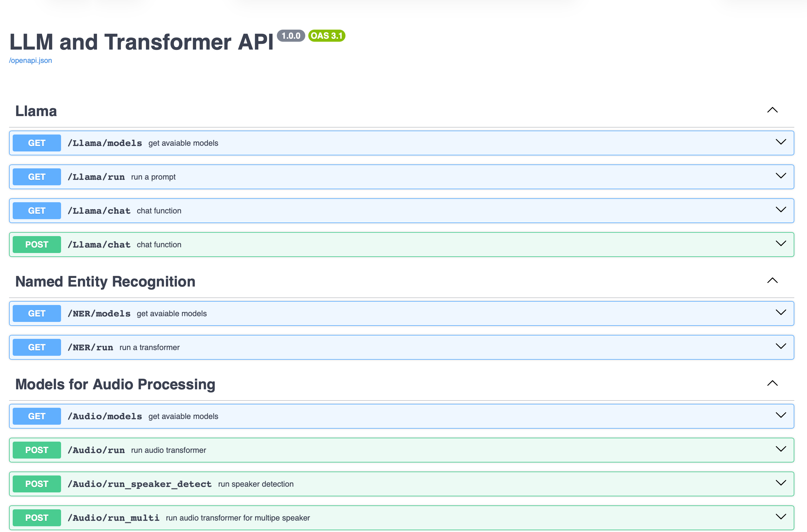Click the Llama section heading
This screenshot has width=807, height=532.
[36, 111]
